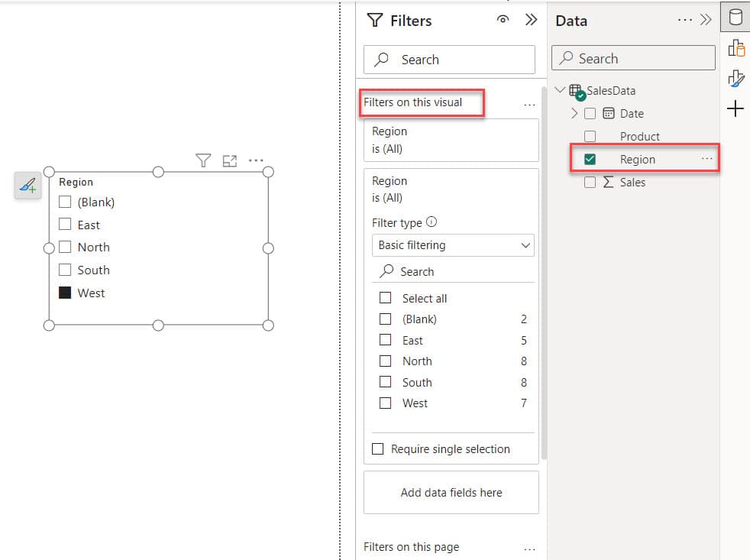Open more options ellipsis above the slicer
Image resolution: width=750 pixels, height=560 pixels.
(x=256, y=160)
